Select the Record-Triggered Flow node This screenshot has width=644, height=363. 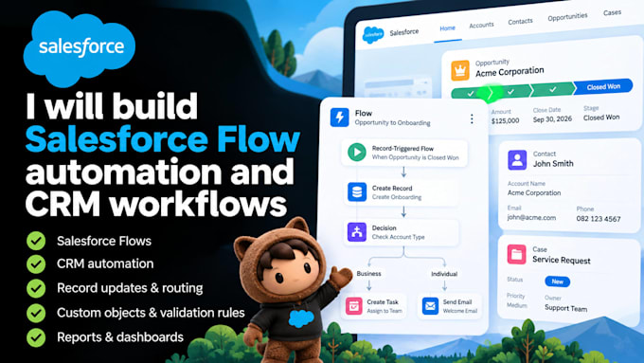pos(404,153)
